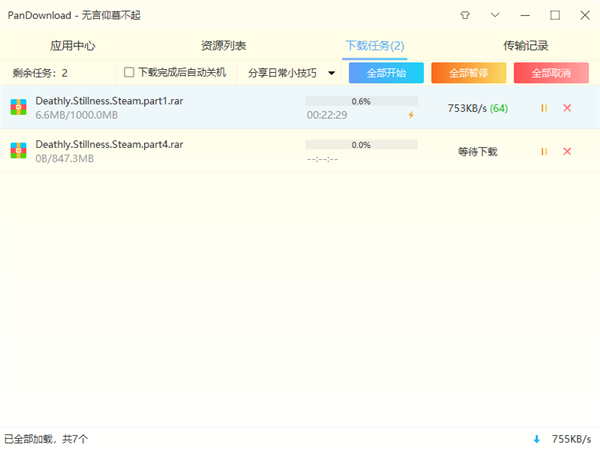Click the RAR icon for part4.rar
This screenshot has height=450, width=600.
[x=18, y=150]
